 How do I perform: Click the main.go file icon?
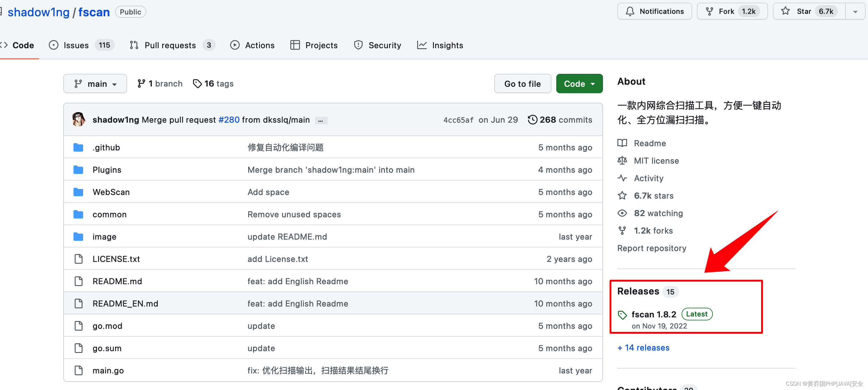point(79,370)
